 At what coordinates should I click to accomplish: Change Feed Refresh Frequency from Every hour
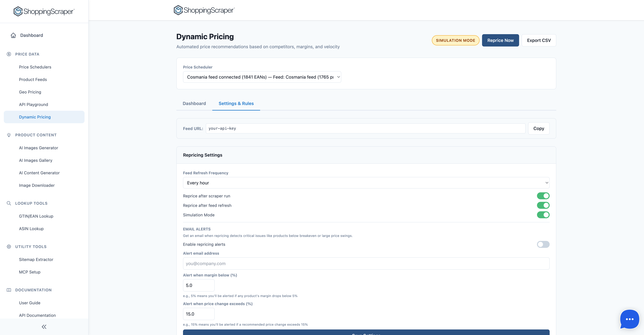366,183
